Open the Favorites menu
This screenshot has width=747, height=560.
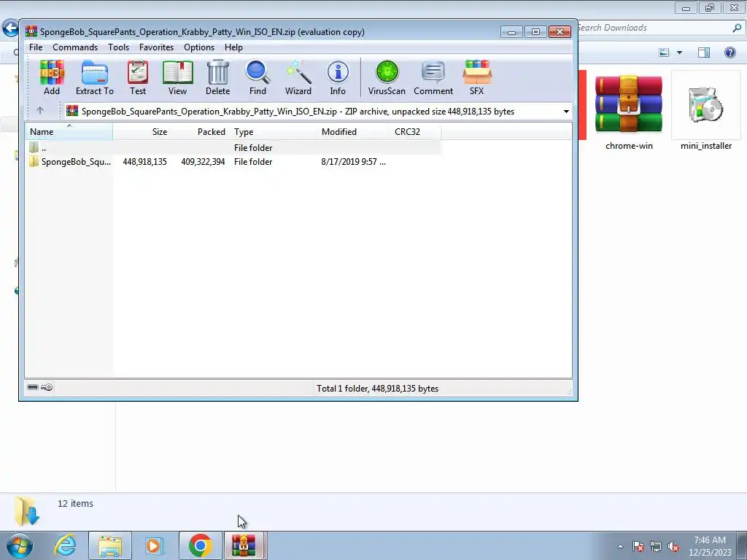tap(156, 47)
